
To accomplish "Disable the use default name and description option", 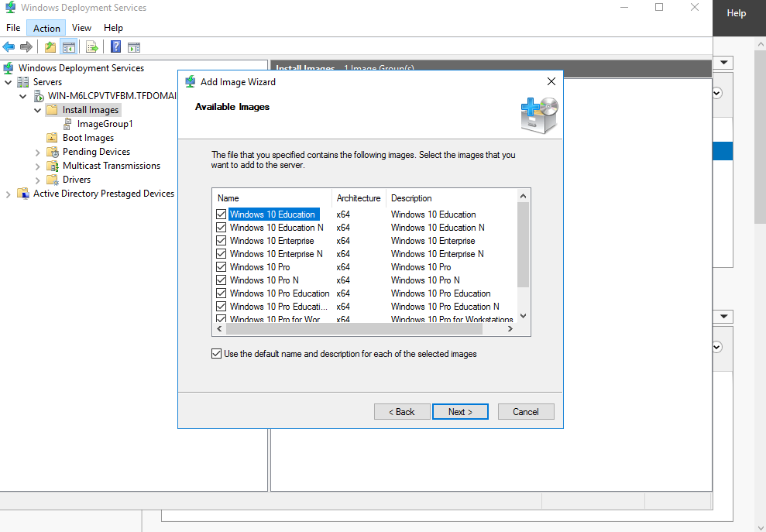I will [x=217, y=354].
